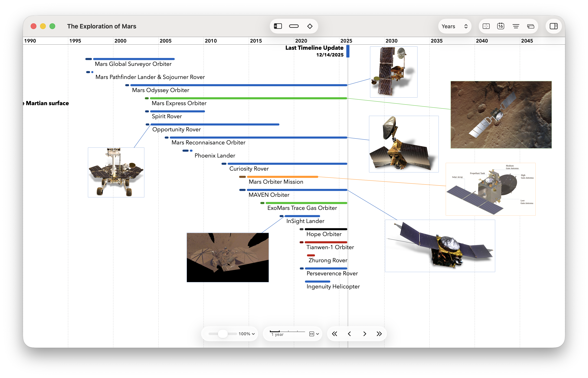Click the 2030 year label on the ruler
Viewport: 588px width, 378px height.
392,41
